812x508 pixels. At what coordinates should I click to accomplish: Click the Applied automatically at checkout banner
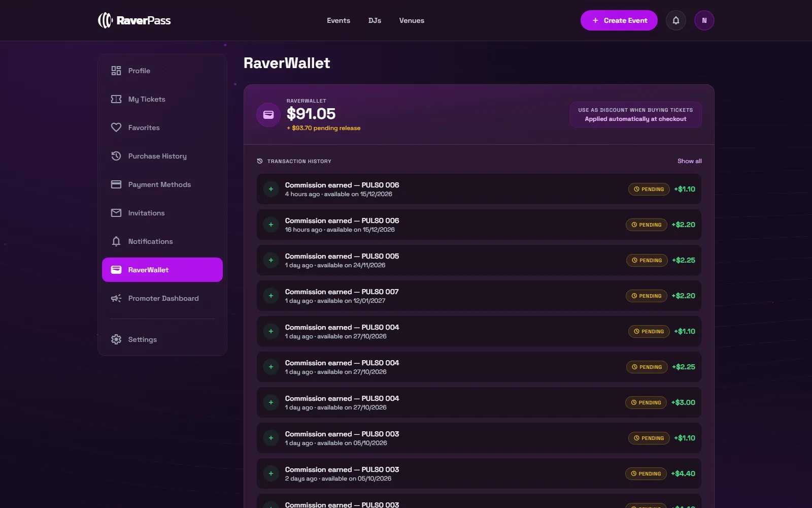[635, 114]
